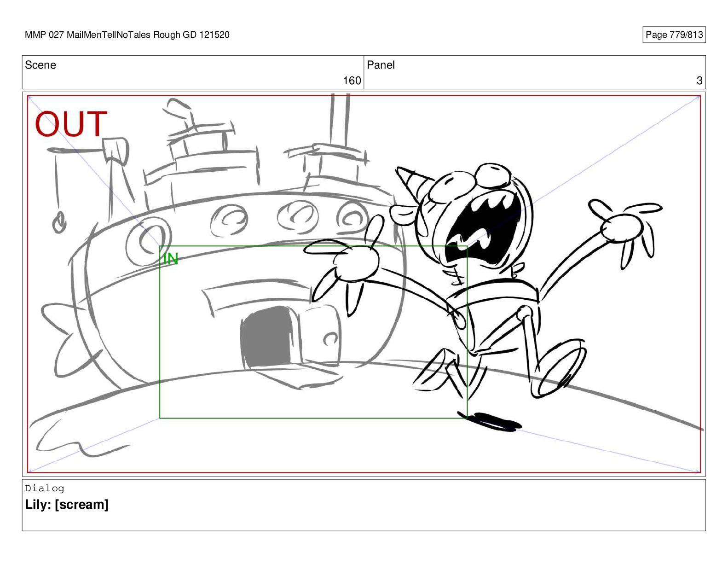
Task: Click the scene number '160'
Action: click(x=352, y=81)
